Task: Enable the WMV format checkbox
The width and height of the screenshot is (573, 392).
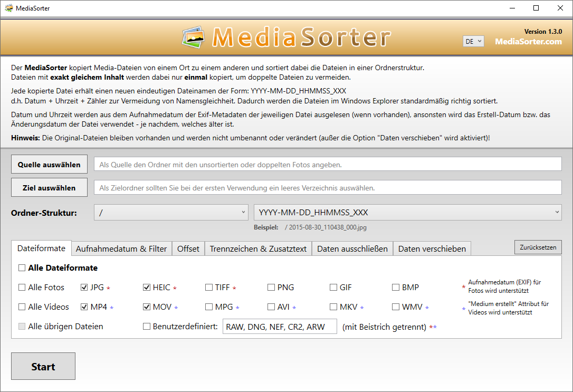Action: click(x=395, y=307)
